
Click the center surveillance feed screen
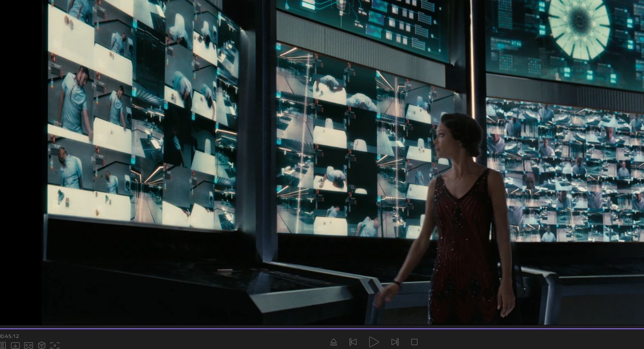[351, 145]
